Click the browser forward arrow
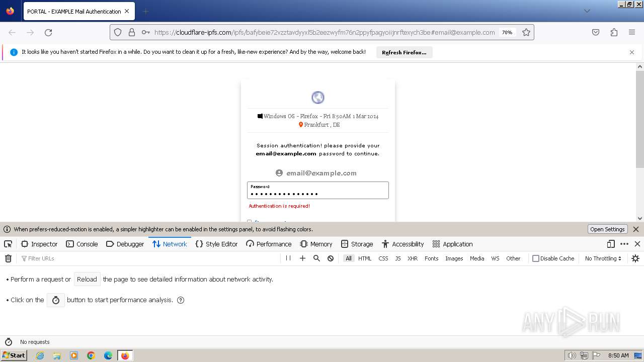Image resolution: width=644 pixels, height=362 pixels. coord(30,32)
